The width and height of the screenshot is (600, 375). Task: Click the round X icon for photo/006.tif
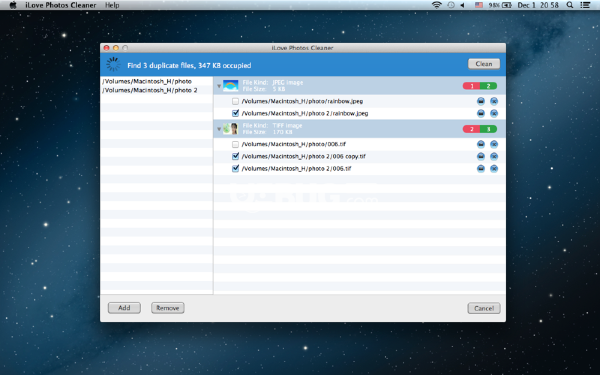[x=494, y=144]
